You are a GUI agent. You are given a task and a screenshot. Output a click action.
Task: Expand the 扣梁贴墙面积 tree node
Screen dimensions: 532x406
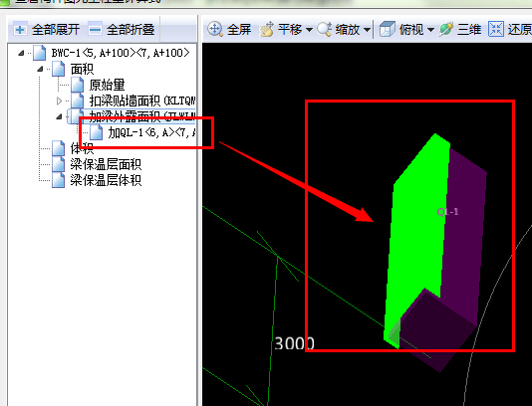click(59, 101)
